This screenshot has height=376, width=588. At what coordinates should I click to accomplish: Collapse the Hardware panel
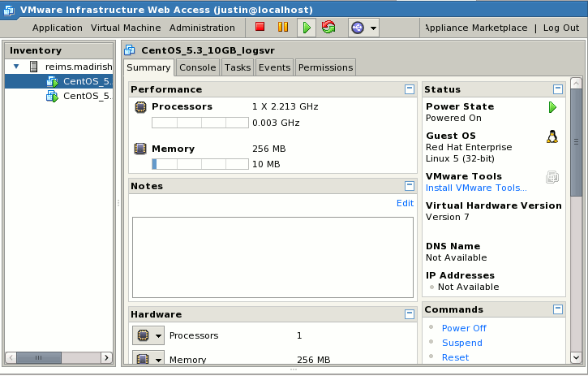point(409,314)
